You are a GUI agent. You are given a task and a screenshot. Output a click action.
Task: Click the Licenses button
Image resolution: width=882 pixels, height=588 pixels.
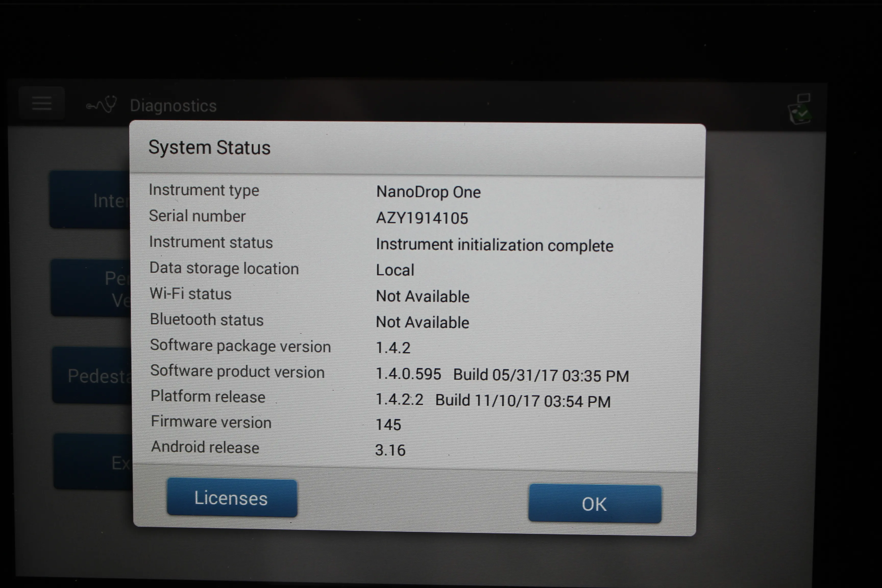[x=232, y=498]
